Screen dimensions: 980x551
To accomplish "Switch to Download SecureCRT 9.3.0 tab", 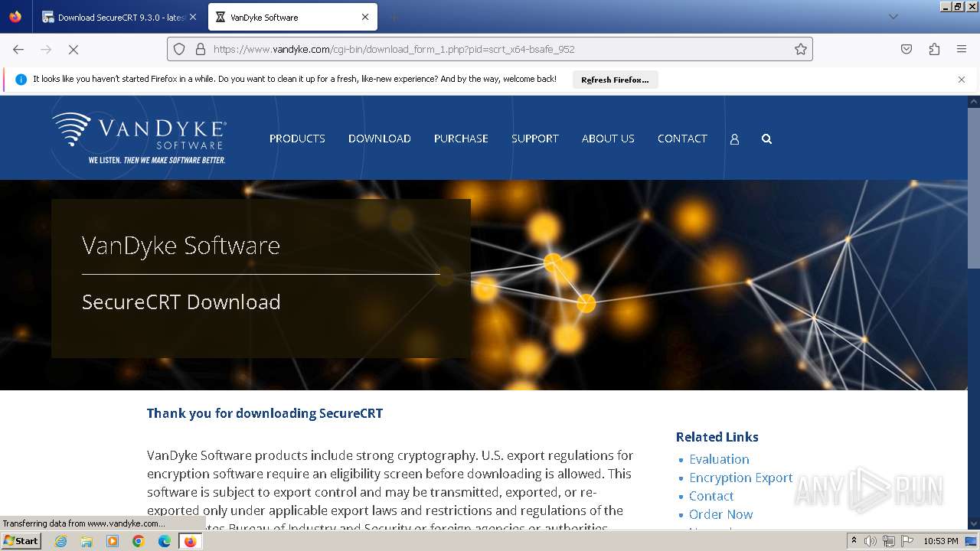I will (x=119, y=17).
